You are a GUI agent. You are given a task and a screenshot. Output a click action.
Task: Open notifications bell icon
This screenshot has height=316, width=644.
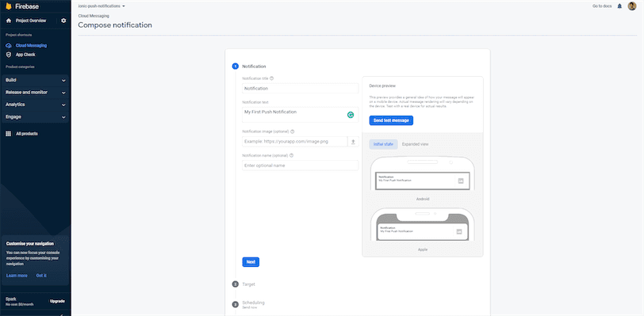click(x=619, y=6)
